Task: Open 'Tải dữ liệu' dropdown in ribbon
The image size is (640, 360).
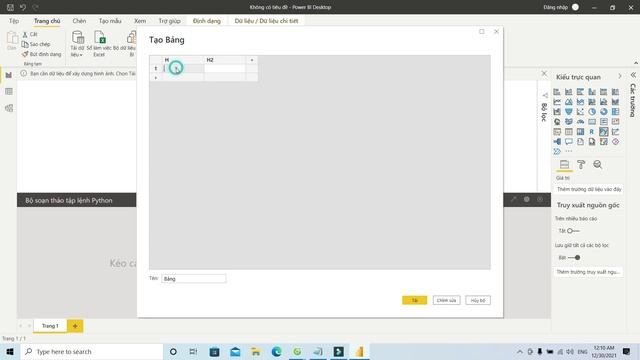Action: click(x=77, y=44)
